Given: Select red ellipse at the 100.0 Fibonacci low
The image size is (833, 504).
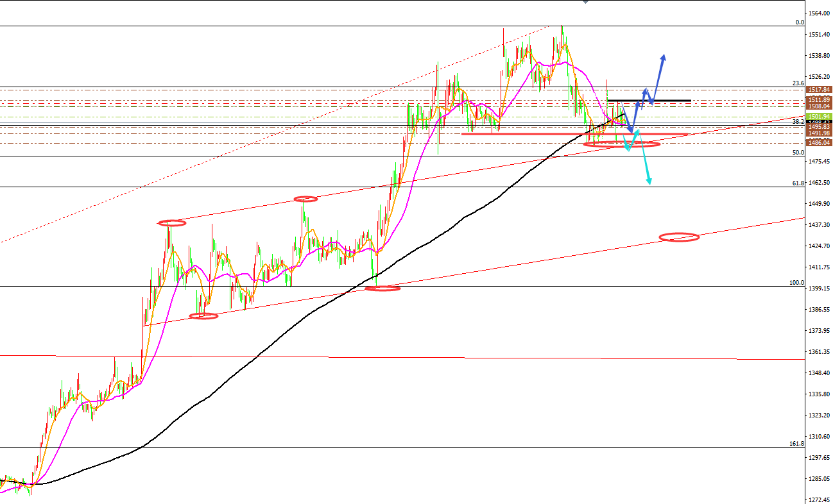Looking at the screenshot, I should pos(382,289).
